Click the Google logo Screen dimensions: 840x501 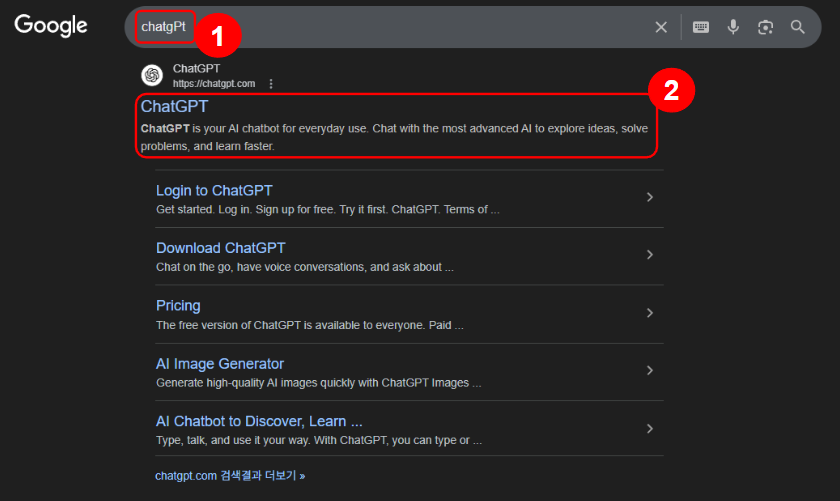51,25
